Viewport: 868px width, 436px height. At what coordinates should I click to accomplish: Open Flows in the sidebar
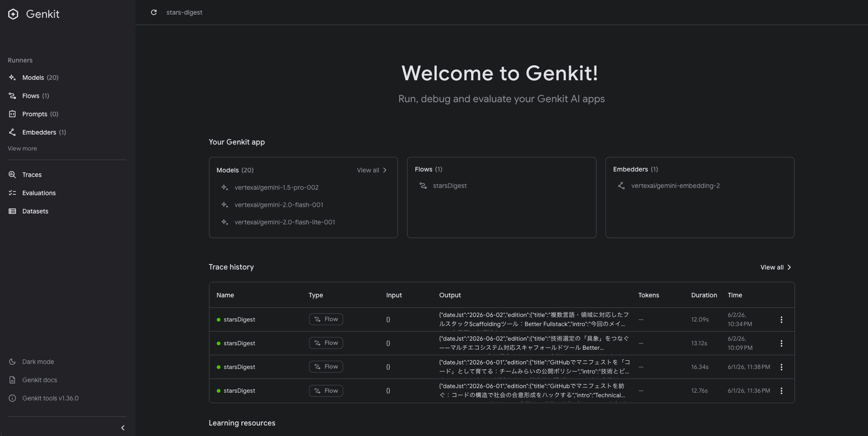36,96
